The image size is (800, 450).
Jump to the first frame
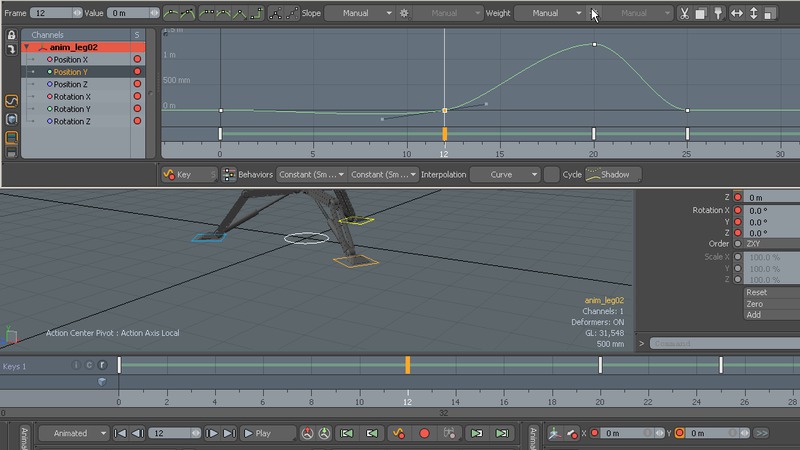[x=120, y=433]
